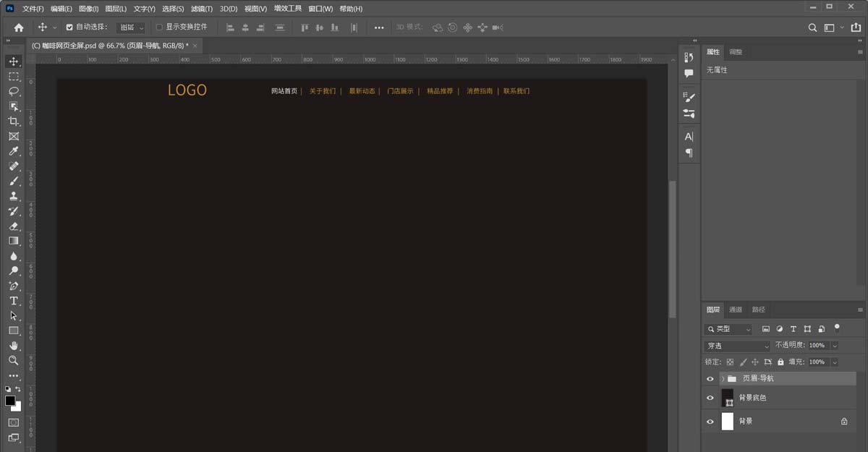The height and width of the screenshot is (452, 868).
Task: Click the more options three-dots button
Action: (x=379, y=27)
